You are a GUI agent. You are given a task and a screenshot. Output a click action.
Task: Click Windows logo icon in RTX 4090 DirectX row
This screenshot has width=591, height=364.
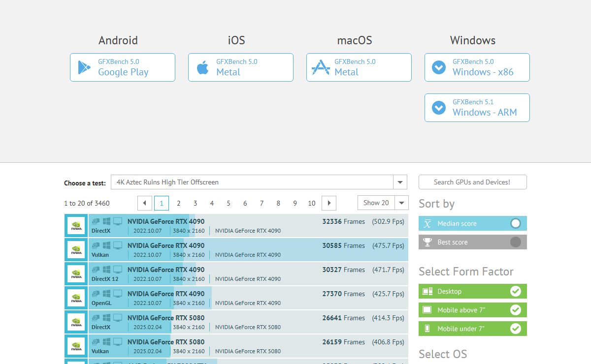point(106,221)
